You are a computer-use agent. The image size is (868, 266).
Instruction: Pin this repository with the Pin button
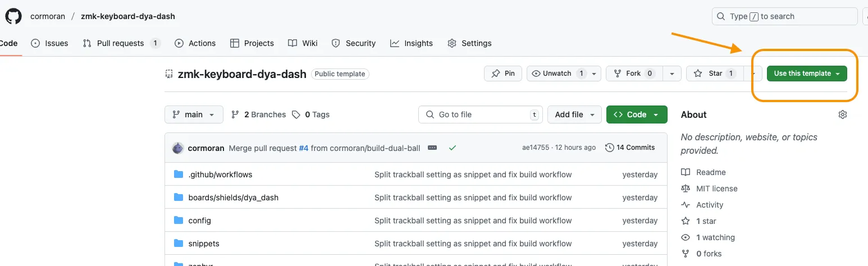pos(503,74)
